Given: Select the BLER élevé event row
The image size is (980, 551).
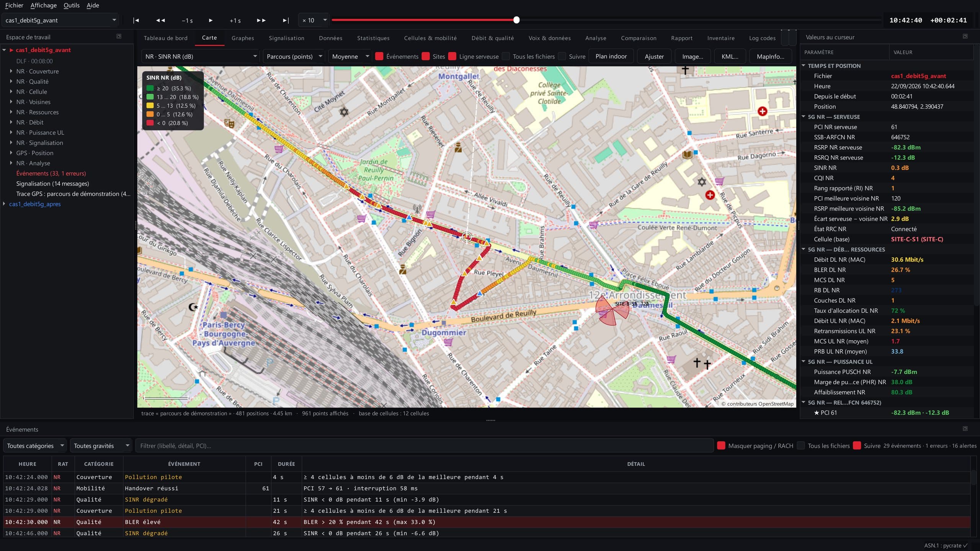Looking at the screenshot, I should coord(487,522).
